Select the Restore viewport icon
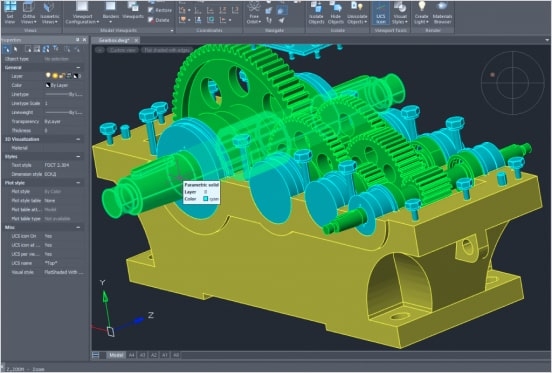552x373 pixels. pyautogui.click(x=160, y=10)
